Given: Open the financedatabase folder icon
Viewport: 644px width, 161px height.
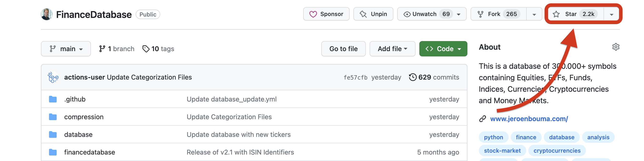Looking at the screenshot, I should coord(53,152).
